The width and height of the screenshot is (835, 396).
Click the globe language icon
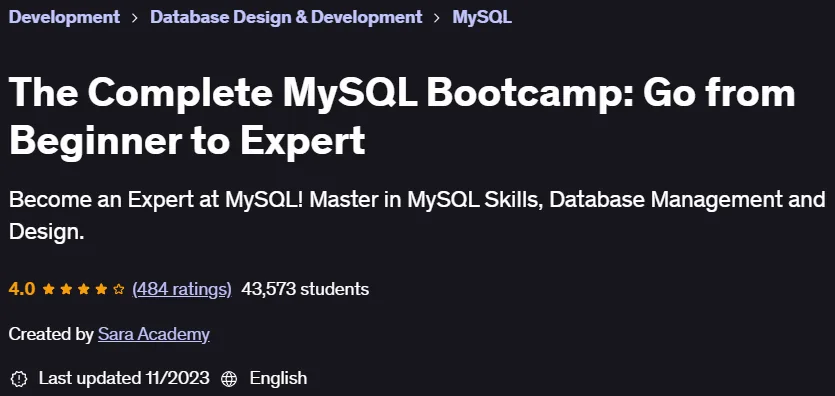tap(229, 379)
